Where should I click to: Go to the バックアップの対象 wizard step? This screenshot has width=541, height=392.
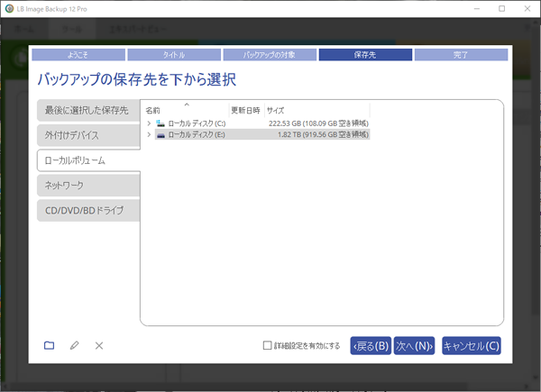pyautogui.click(x=270, y=55)
